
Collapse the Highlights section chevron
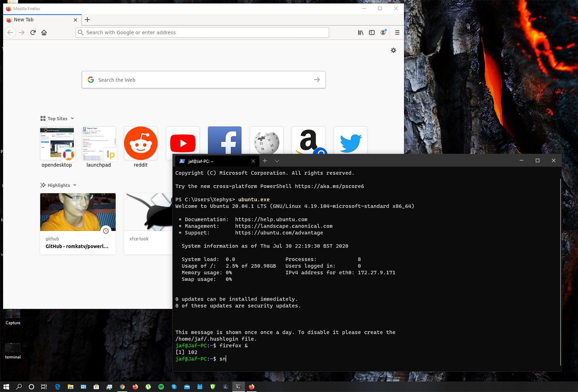(x=75, y=185)
